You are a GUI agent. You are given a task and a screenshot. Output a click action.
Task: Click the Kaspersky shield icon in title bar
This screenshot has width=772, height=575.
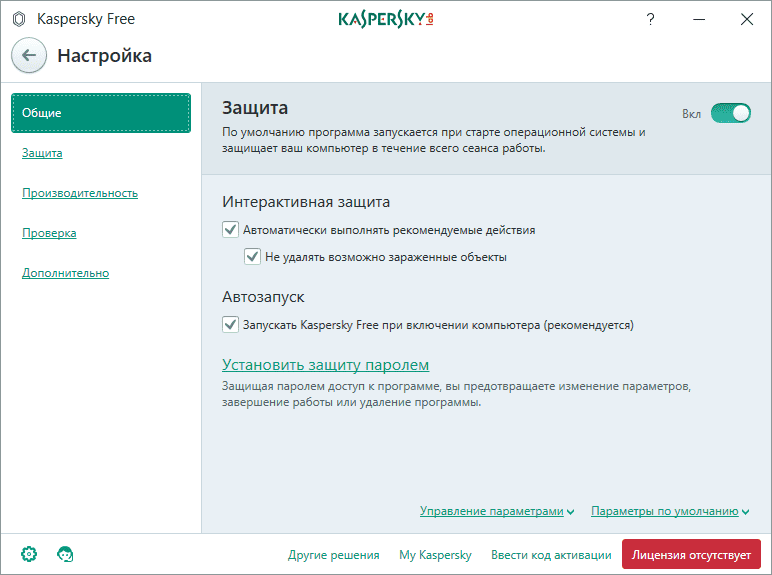19,19
